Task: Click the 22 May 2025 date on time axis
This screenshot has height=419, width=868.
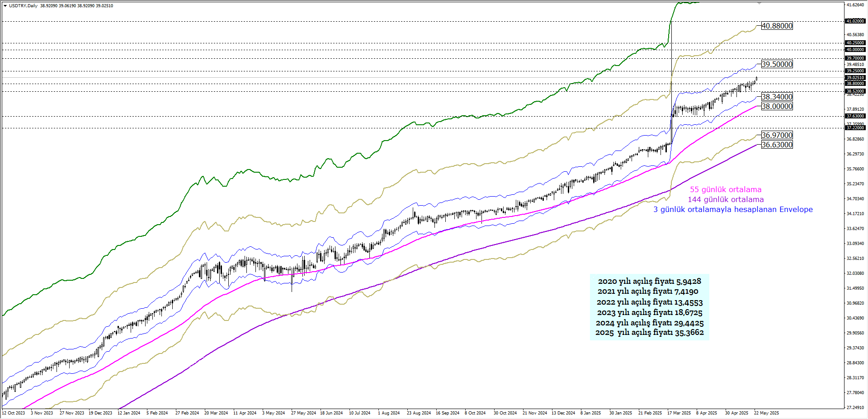Action: click(x=766, y=413)
